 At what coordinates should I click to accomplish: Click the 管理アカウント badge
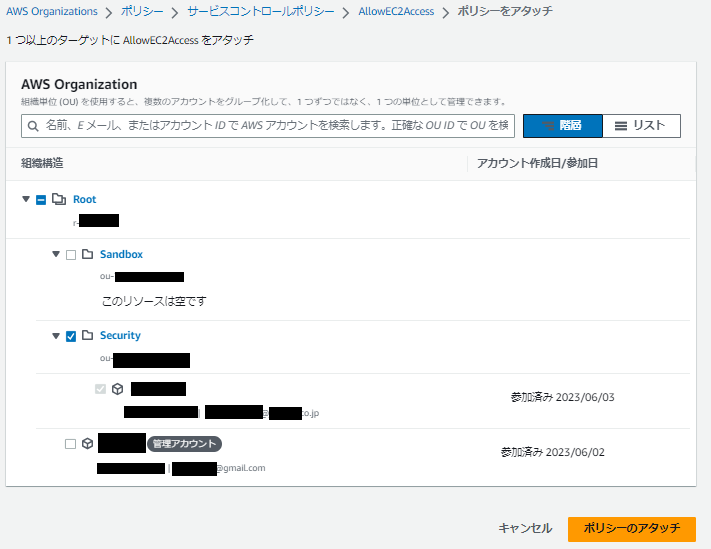pyautogui.click(x=184, y=444)
